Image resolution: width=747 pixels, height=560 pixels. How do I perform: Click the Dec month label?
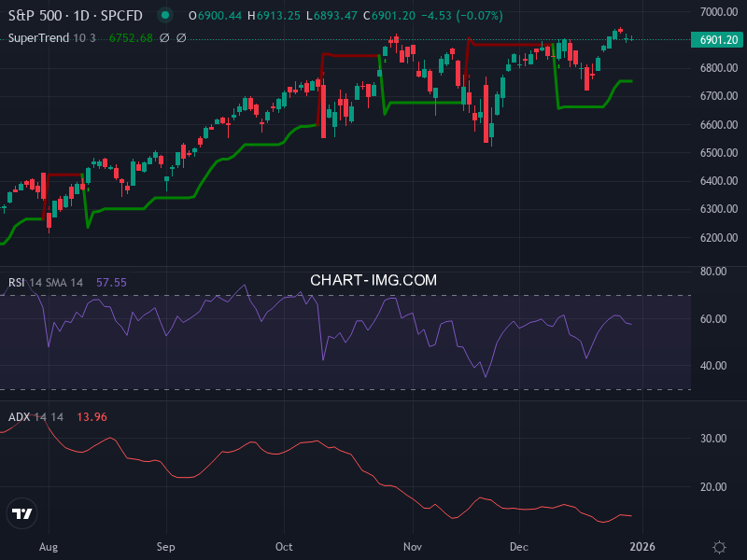[x=519, y=547]
